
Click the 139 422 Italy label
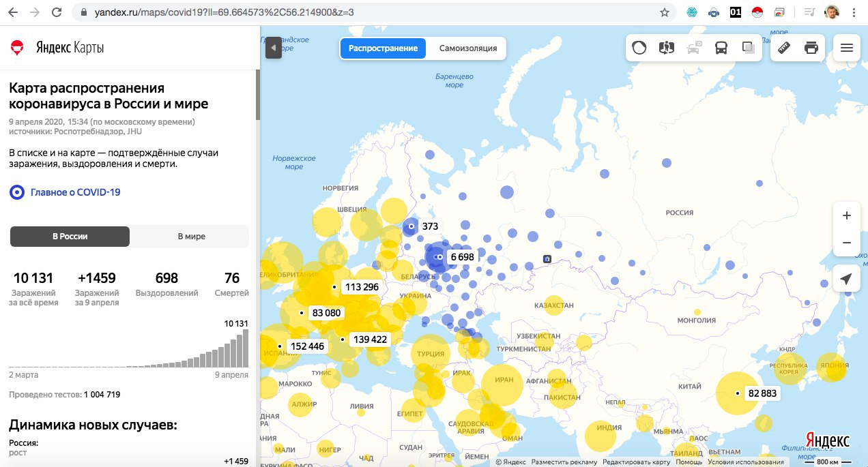coord(370,339)
